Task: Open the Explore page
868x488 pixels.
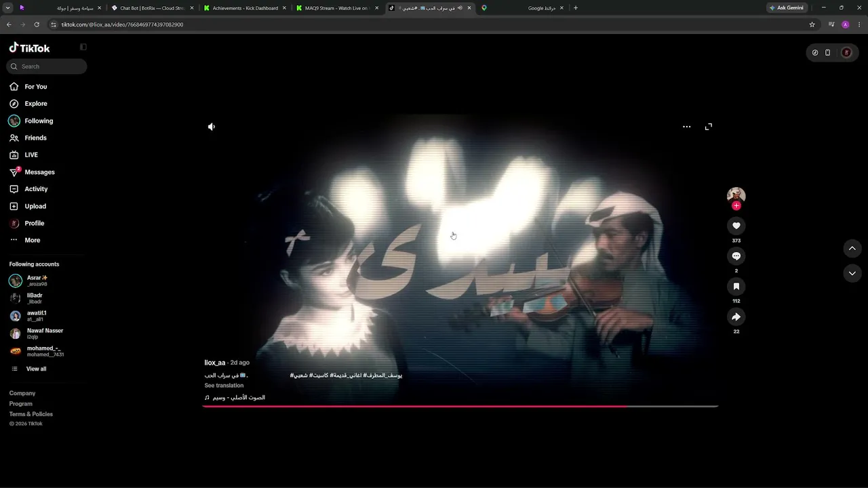Action: [28, 104]
